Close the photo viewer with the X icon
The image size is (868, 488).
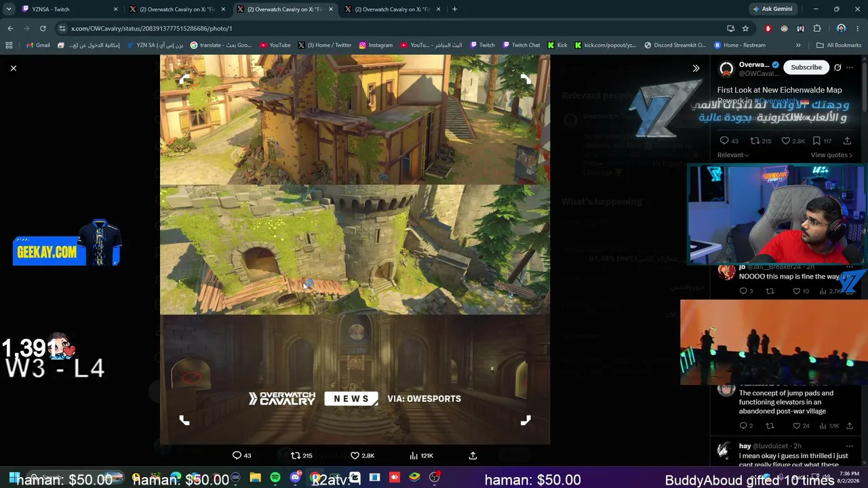[x=13, y=68]
